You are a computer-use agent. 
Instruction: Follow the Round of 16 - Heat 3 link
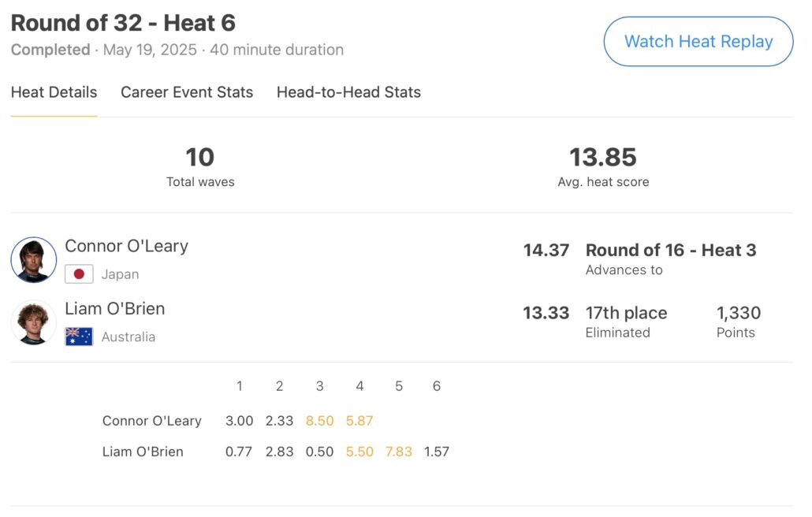671,251
